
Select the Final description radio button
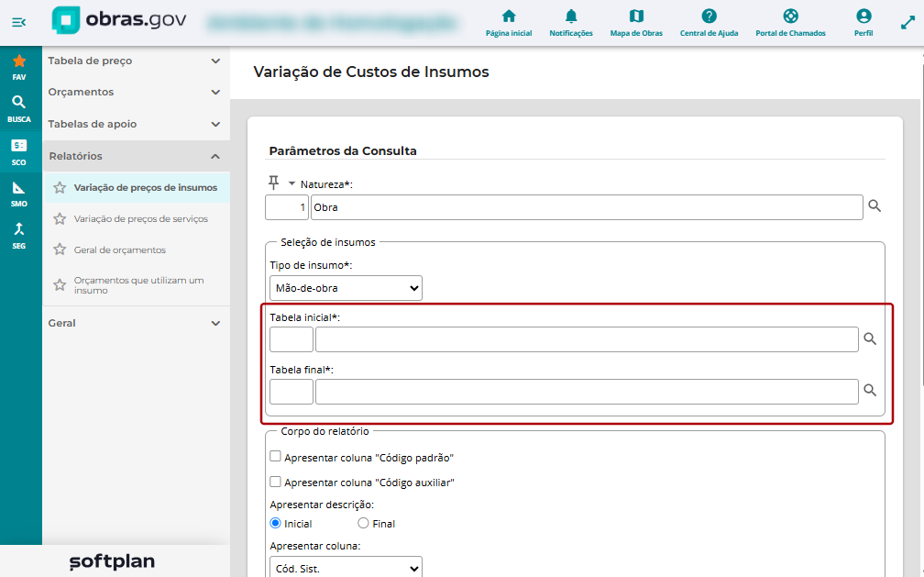363,523
